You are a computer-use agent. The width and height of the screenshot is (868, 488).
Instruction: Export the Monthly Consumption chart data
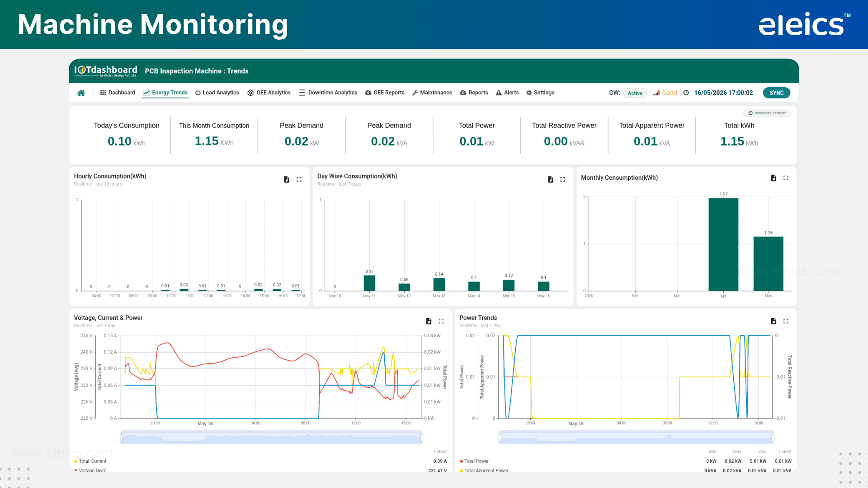[x=774, y=178]
